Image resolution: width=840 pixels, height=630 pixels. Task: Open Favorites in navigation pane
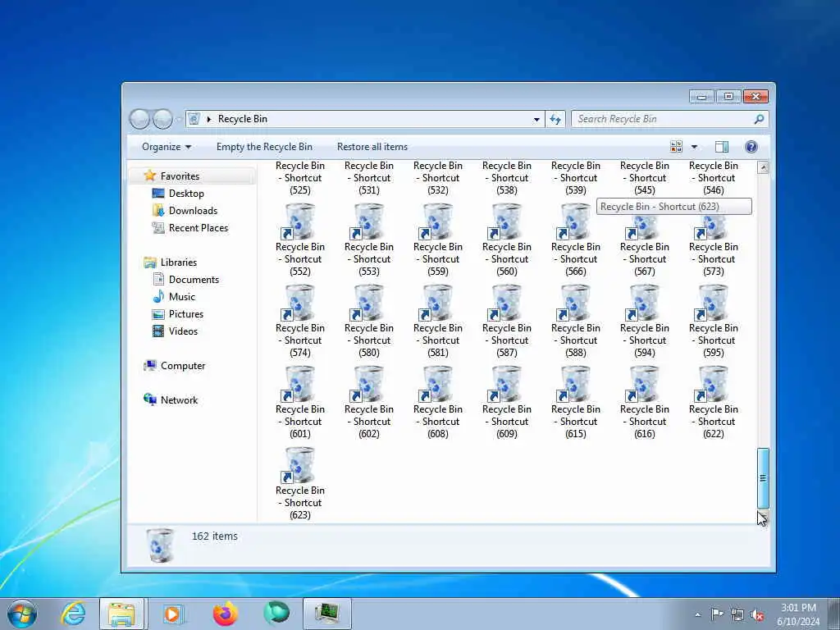pyautogui.click(x=180, y=176)
